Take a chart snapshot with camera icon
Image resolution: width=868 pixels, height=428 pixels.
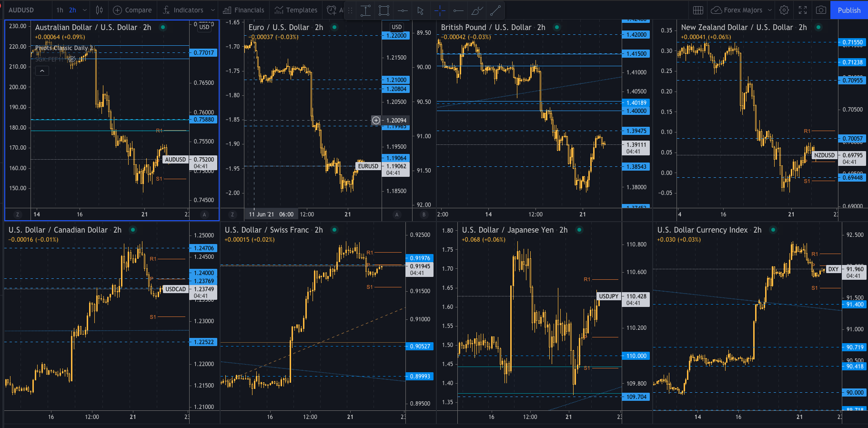pos(821,10)
